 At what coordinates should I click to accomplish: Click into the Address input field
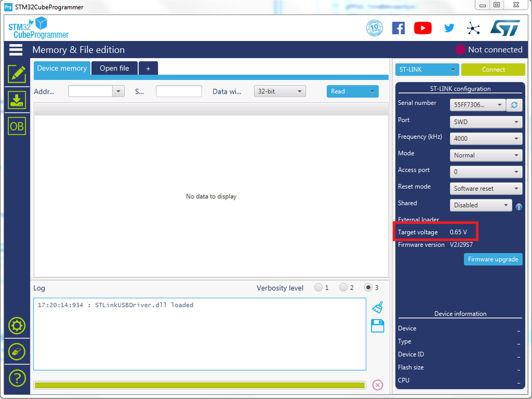click(90, 91)
